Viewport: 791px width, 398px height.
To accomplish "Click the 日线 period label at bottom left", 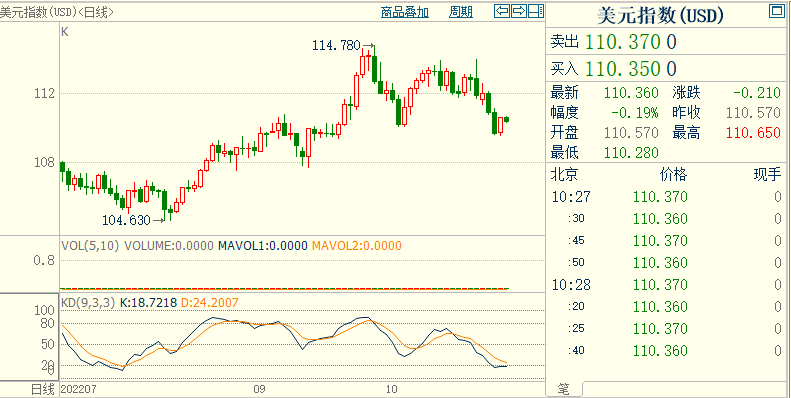I will pyautogui.click(x=42, y=389).
